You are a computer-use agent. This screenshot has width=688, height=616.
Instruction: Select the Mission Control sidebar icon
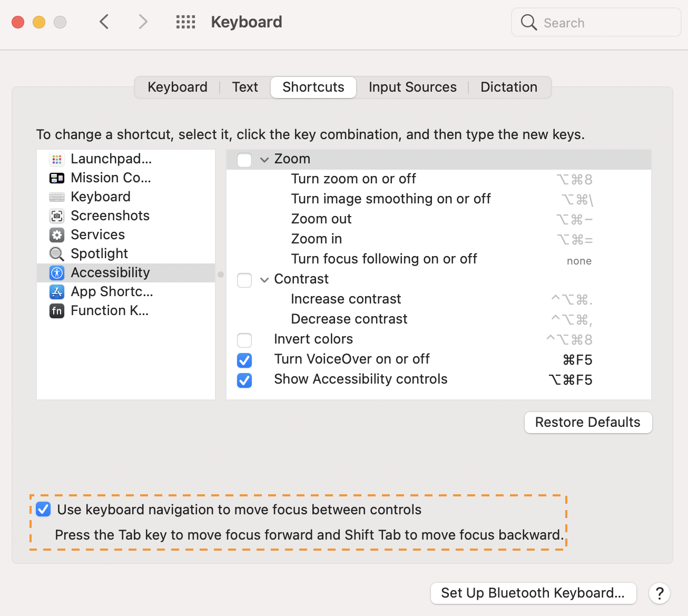(57, 178)
